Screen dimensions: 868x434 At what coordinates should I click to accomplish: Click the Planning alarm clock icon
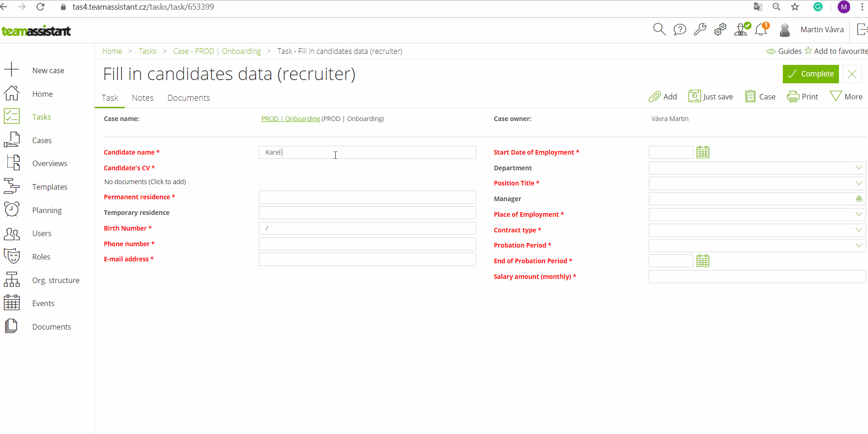tap(12, 210)
